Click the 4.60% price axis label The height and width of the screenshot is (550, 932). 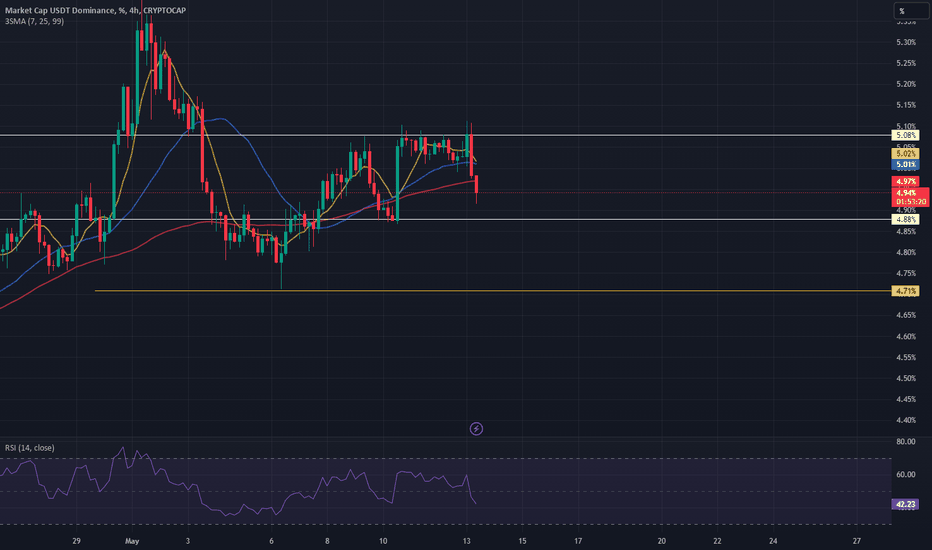pyautogui.click(x=906, y=336)
